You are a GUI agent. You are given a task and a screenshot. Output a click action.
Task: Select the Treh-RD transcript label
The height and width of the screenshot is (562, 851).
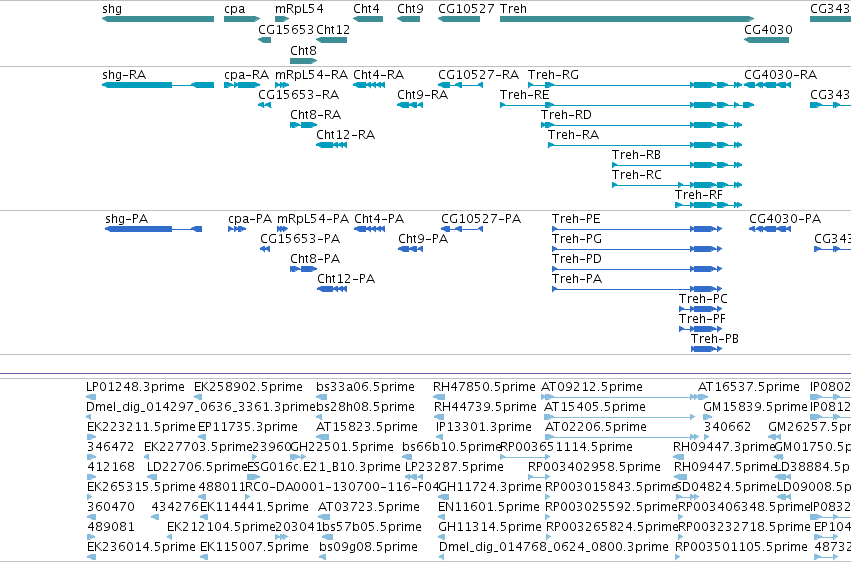pos(566,114)
